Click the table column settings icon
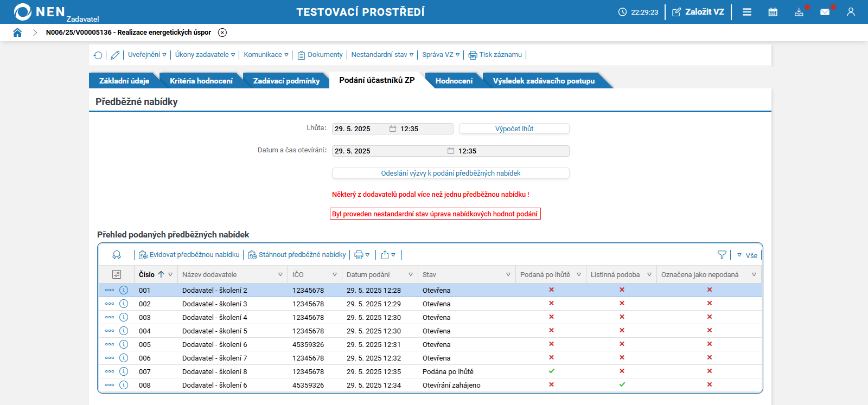 117,274
